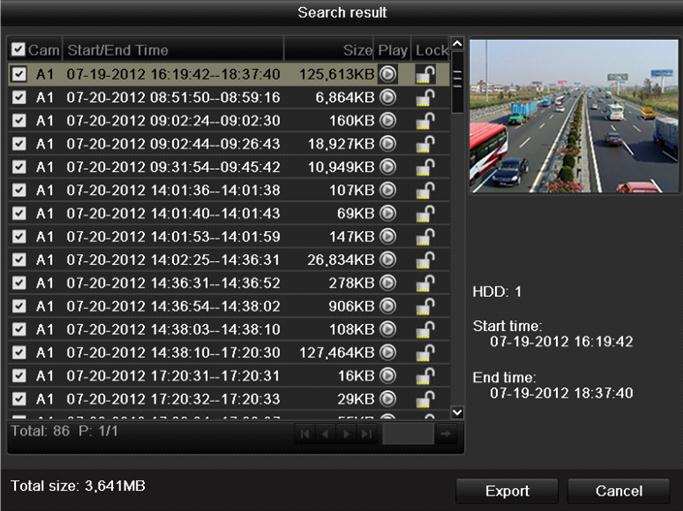Play the 26,834KB recording
The image size is (683, 511).
388,260
